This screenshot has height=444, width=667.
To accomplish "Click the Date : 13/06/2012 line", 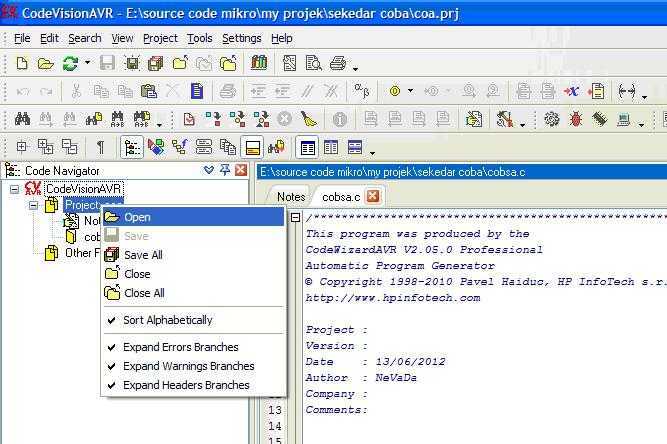I will coord(375,361).
